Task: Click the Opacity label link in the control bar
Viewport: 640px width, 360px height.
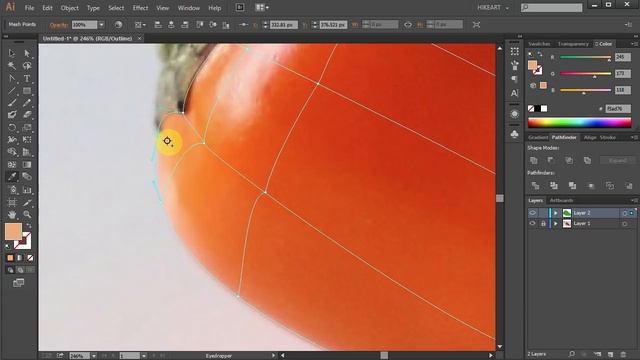Action: click(58, 25)
